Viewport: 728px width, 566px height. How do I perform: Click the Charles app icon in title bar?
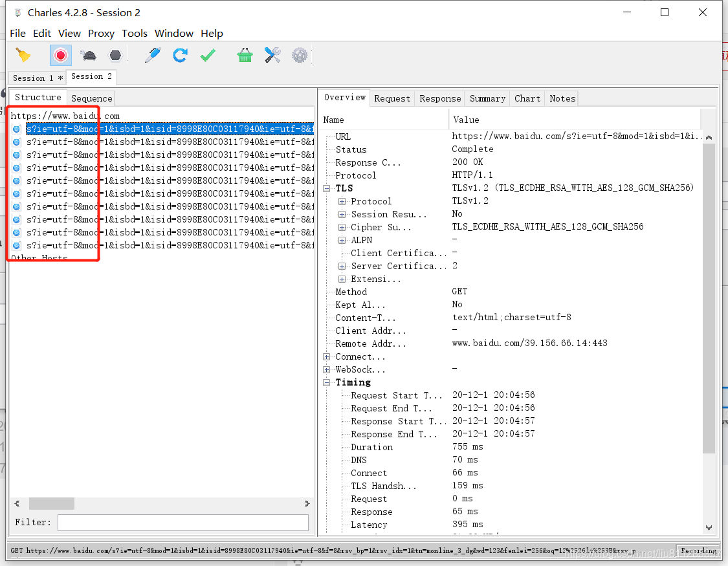(x=17, y=12)
